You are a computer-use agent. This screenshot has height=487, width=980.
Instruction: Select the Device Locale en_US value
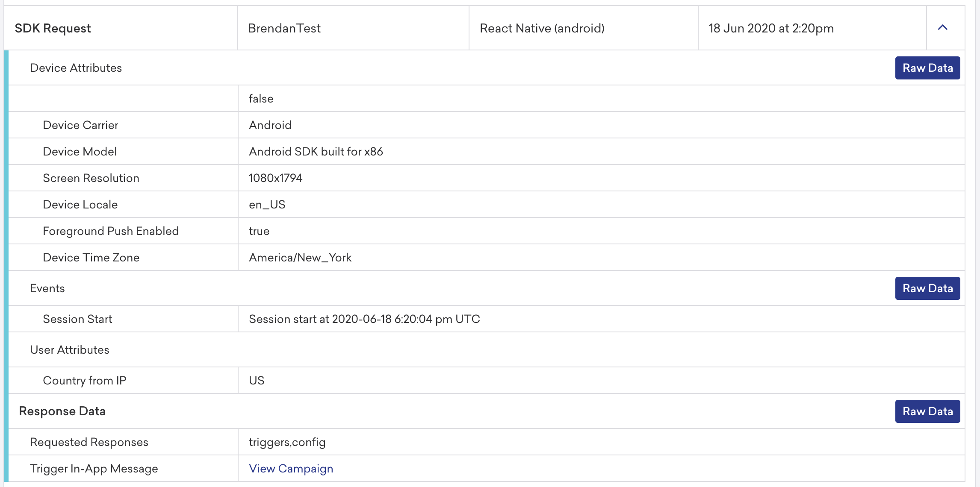(x=267, y=204)
